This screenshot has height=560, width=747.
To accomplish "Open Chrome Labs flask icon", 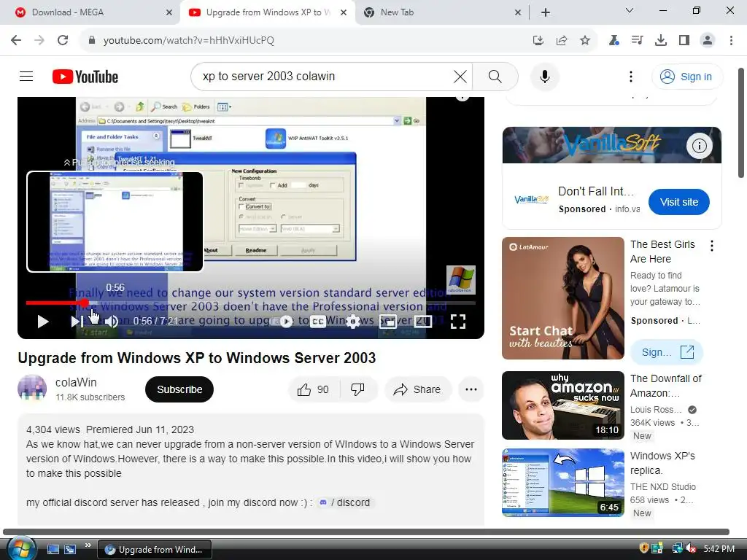I will pyautogui.click(x=614, y=41).
